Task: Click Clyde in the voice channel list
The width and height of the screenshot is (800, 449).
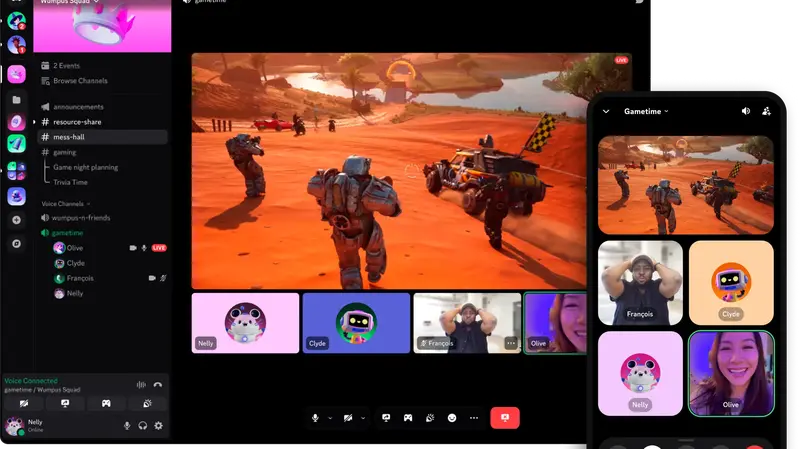Action: coord(70,263)
